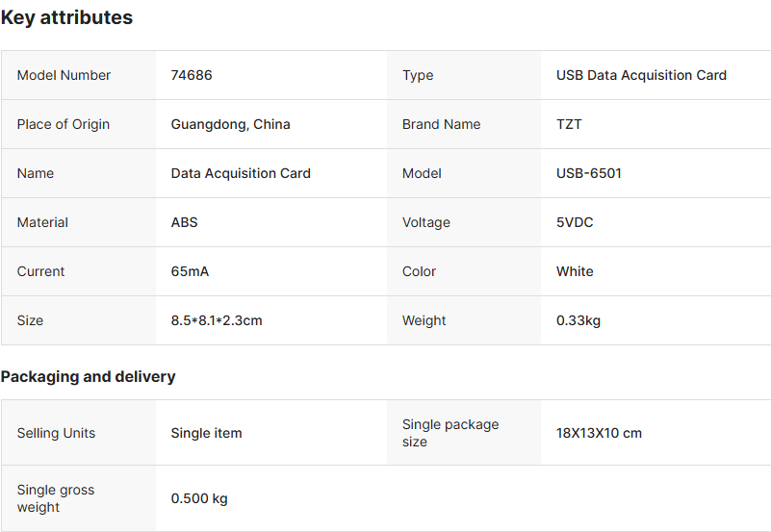Click the Packaging and delivery heading
Viewport: 771px width, 532px height.
89,377
